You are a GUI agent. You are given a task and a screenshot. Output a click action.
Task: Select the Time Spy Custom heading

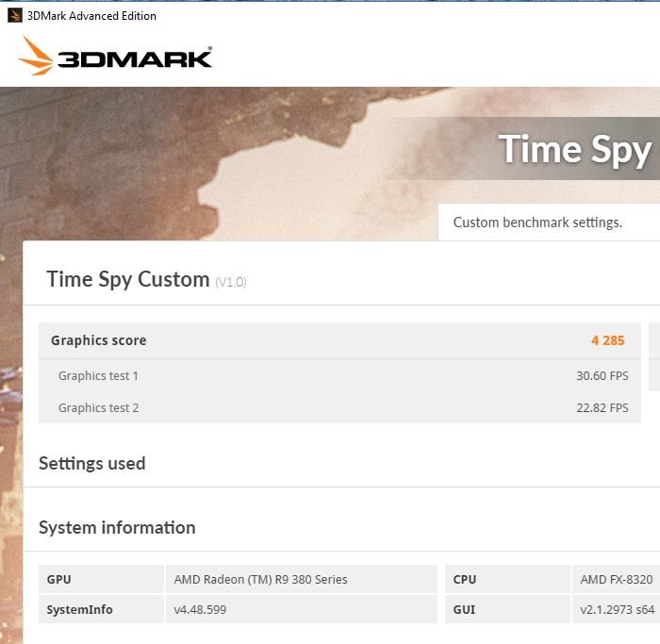[128, 279]
